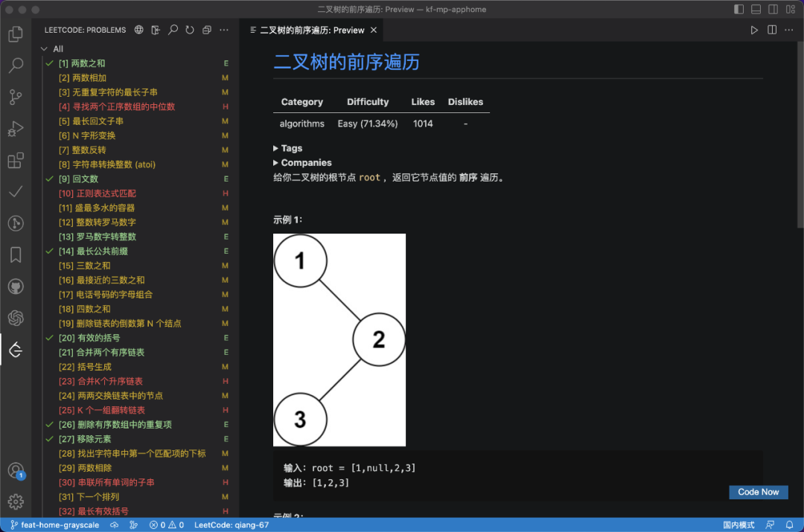This screenshot has height=532, width=804.
Task: Open the Git Graph circular branch icon
Action: coord(16,223)
